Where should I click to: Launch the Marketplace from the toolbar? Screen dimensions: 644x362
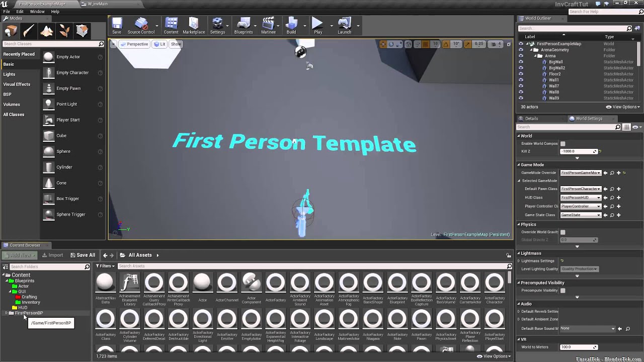click(x=194, y=26)
